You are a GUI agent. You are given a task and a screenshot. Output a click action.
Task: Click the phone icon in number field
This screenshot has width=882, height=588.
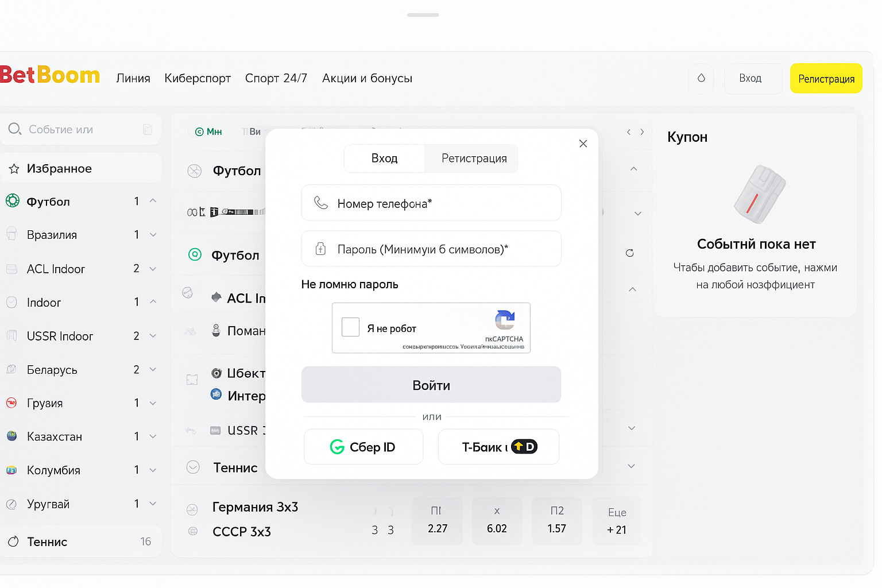[320, 203]
